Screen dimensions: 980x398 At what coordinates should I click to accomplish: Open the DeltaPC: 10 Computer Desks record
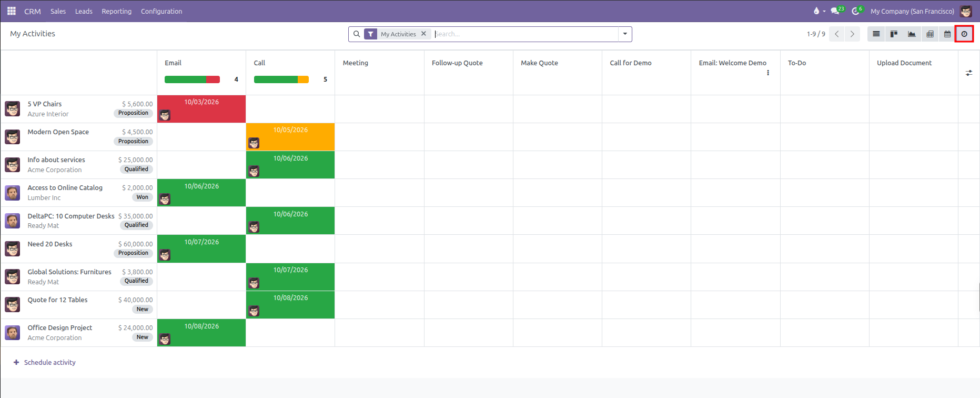(71, 216)
